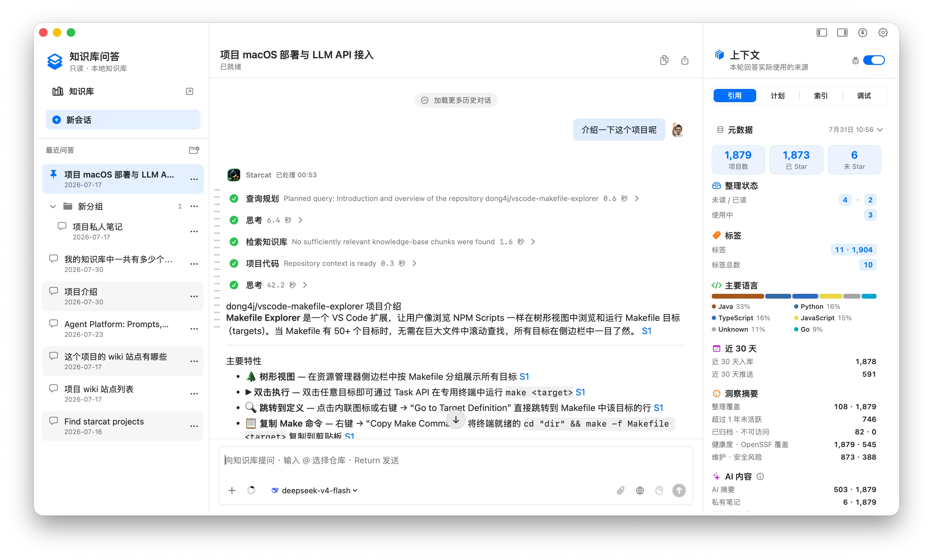Open conversation 项目 wiki 站点列表

point(123,394)
